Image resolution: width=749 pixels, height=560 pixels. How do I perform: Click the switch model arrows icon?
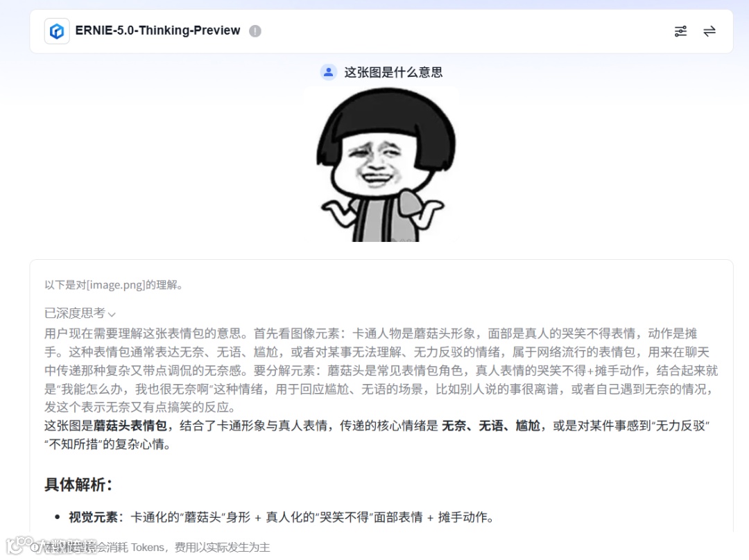point(709,31)
